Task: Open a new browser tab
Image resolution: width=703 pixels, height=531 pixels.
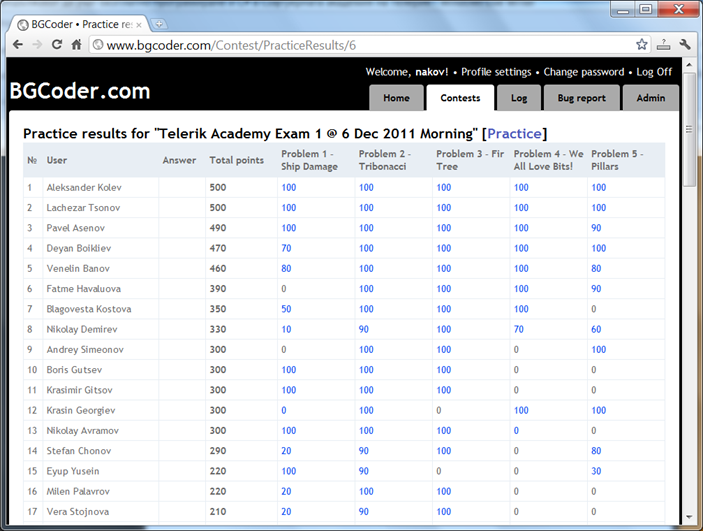Action: click(x=158, y=24)
